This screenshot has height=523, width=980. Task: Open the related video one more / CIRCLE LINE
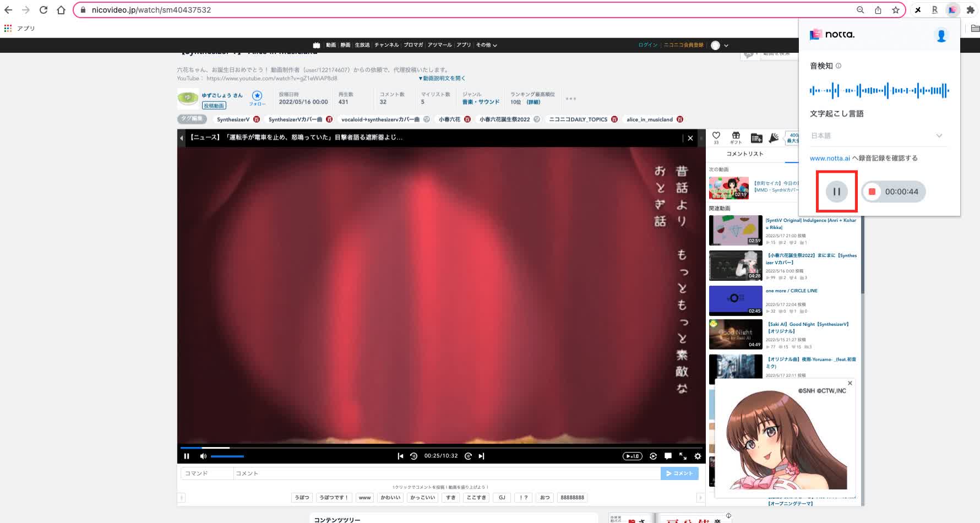point(791,291)
